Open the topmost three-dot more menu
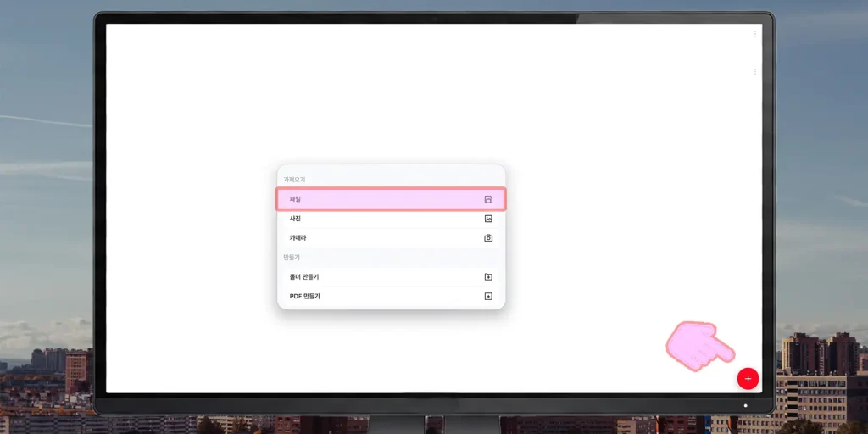The image size is (868, 434). [755, 34]
